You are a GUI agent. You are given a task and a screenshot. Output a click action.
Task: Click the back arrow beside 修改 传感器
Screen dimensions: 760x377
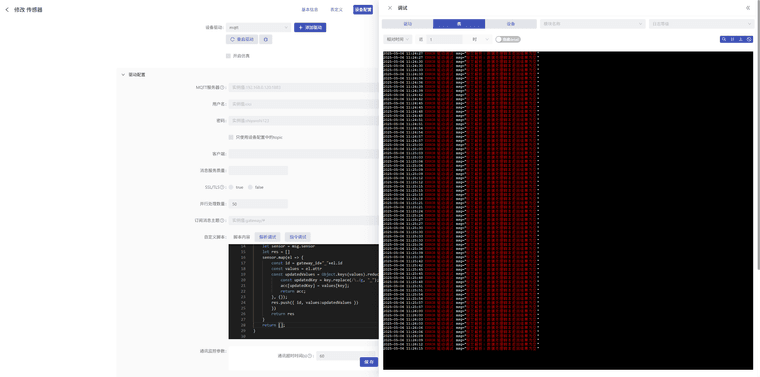7,10
